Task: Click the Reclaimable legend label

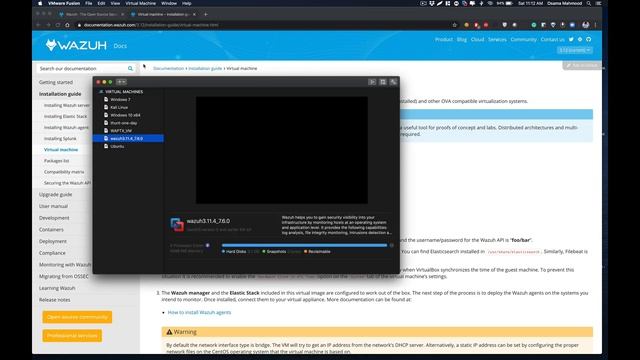Action: coord(320,251)
